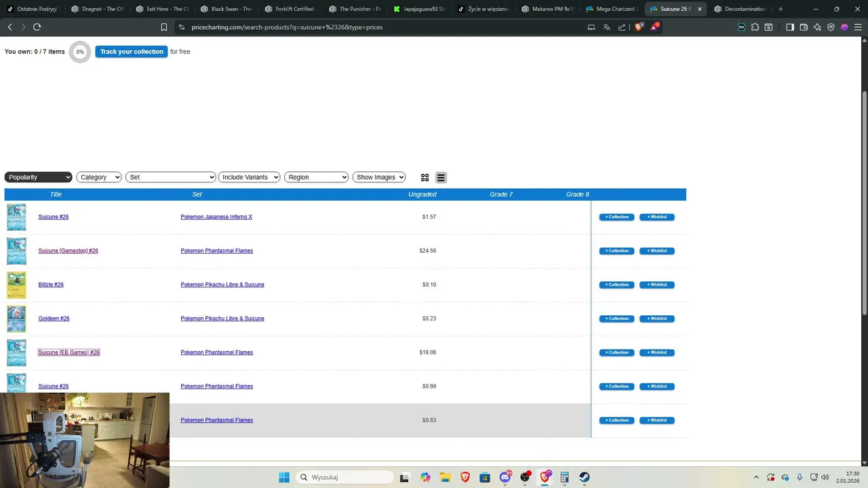Open the browser hamburger main menu
Screen dimensions: 868x488
click(858, 27)
